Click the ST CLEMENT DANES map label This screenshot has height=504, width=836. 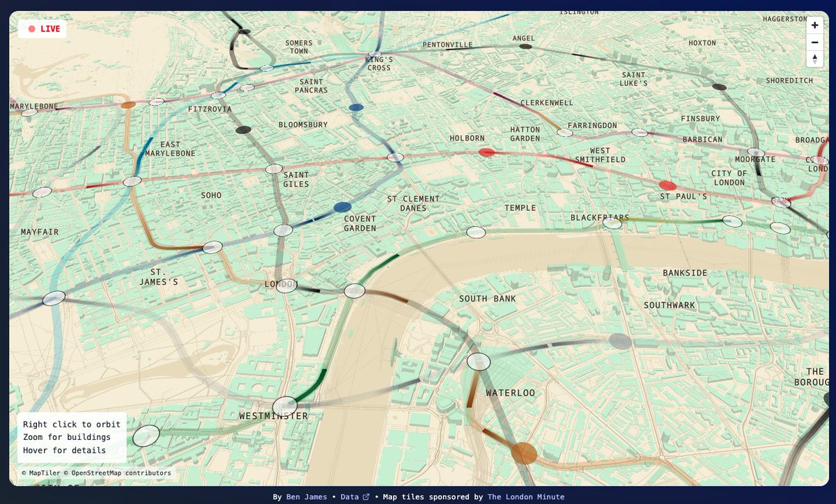(x=414, y=203)
